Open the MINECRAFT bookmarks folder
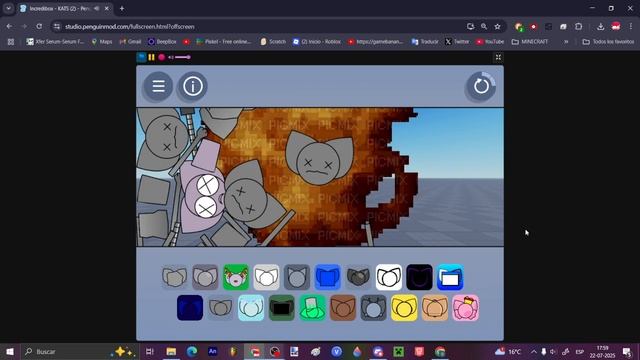 530,42
